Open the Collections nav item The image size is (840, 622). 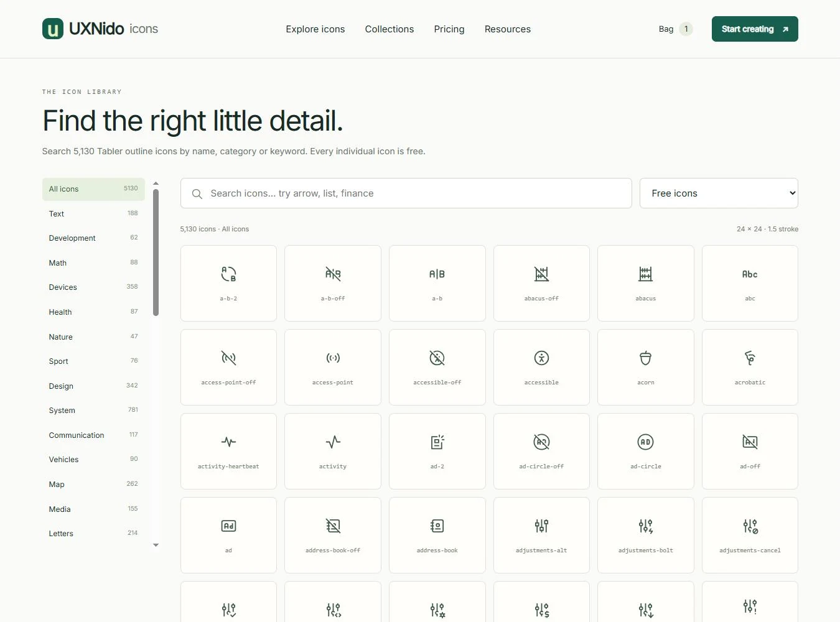pos(390,29)
